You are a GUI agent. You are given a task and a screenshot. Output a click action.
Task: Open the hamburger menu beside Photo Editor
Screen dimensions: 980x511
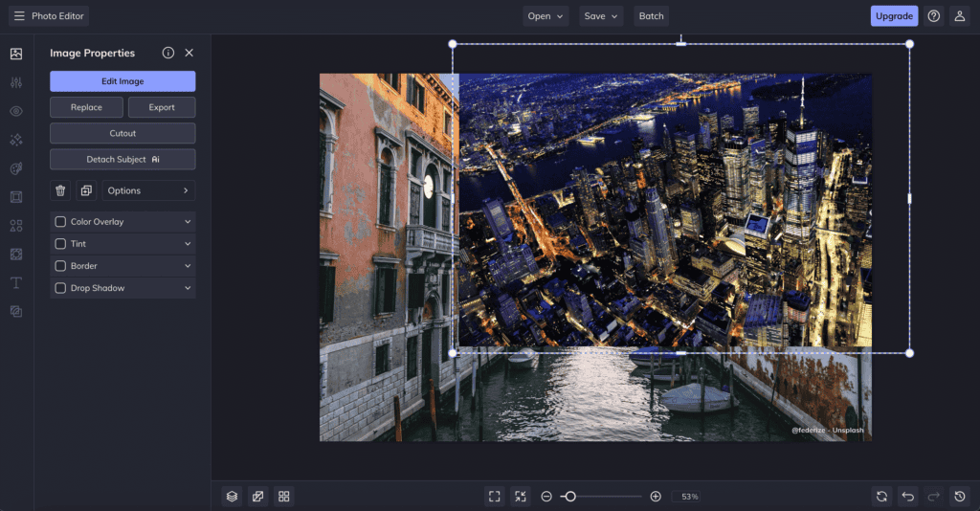(19, 16)
